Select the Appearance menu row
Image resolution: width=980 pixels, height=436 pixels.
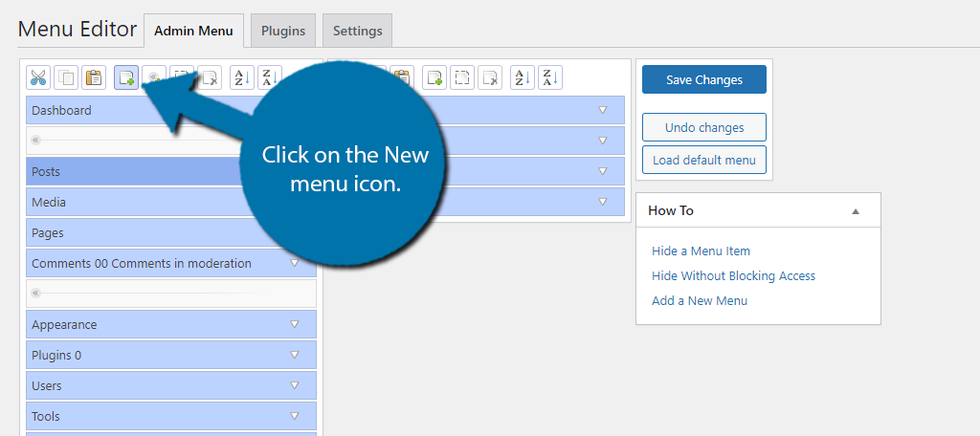(x=171, y=324)
